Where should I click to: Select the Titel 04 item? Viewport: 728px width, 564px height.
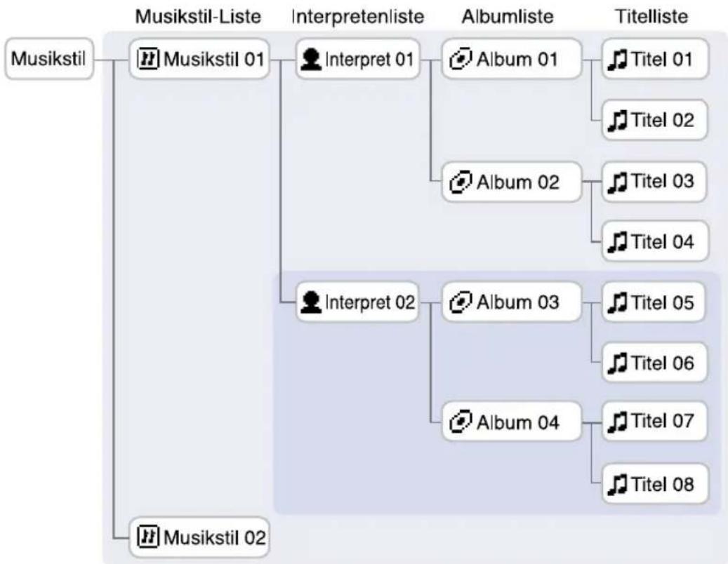point(654,242)
